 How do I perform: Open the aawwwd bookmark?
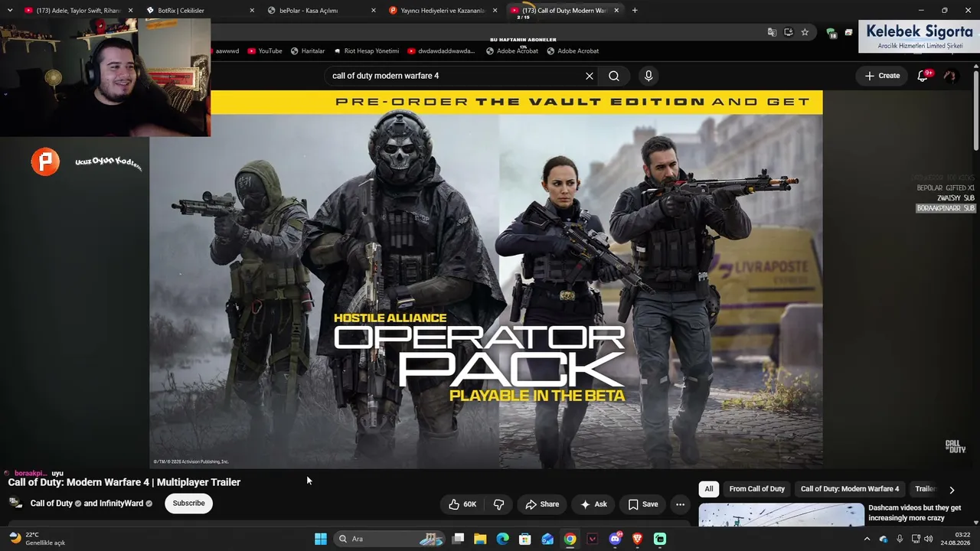coord(225,51)
